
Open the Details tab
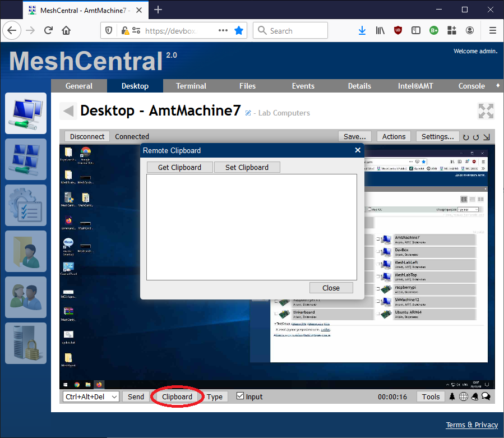pyautogui.click(x=359, y=86)
